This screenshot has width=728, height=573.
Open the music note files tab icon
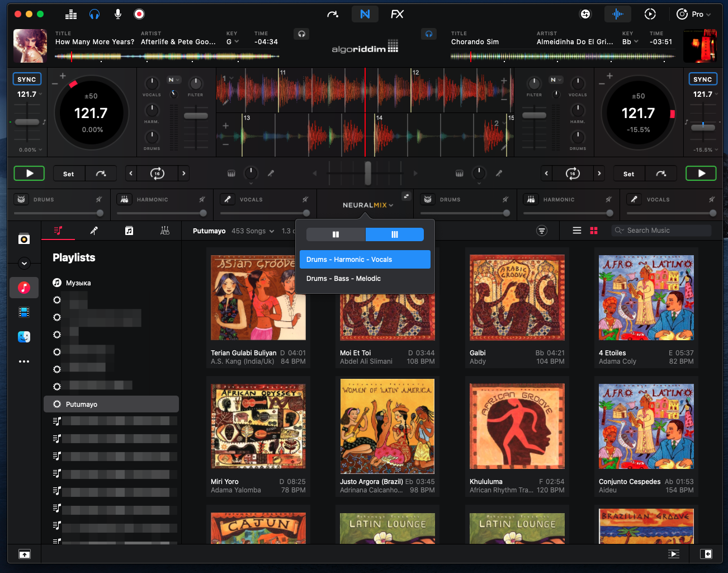pos(129,231)
